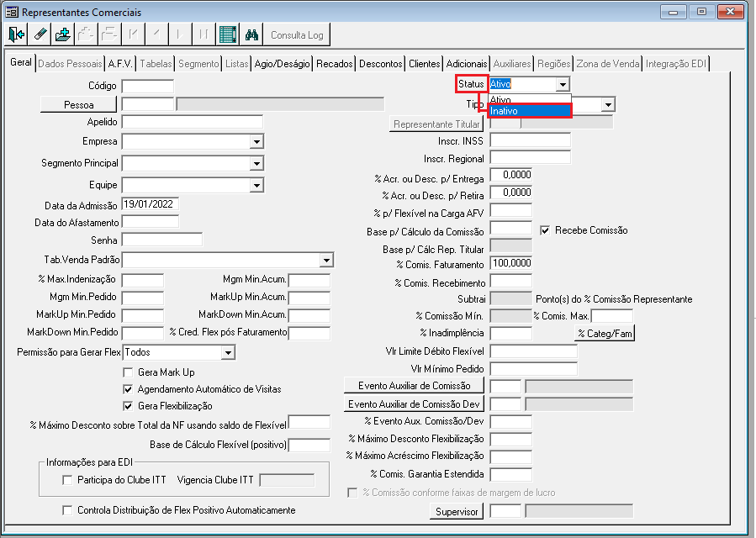756x538 pixels.
Task: Click the Vlr Mínimo Pedido field
Action: 533,369
